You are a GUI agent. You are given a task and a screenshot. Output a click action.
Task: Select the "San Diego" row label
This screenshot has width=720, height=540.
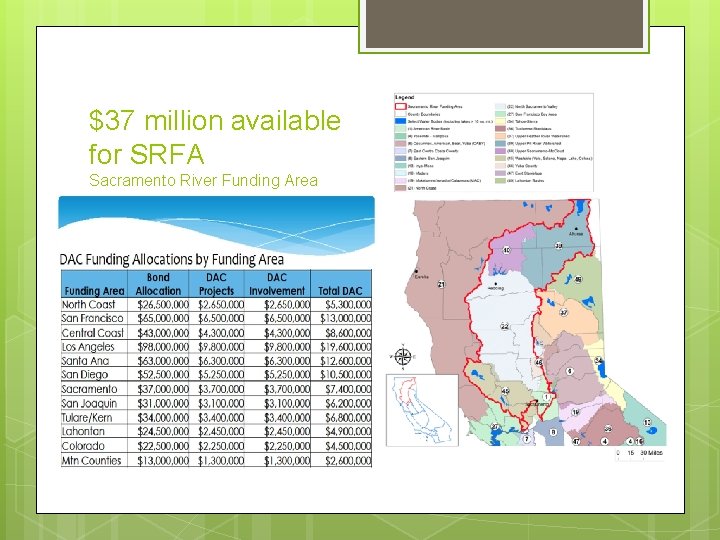pyautogui.click(x=84, y=375)
